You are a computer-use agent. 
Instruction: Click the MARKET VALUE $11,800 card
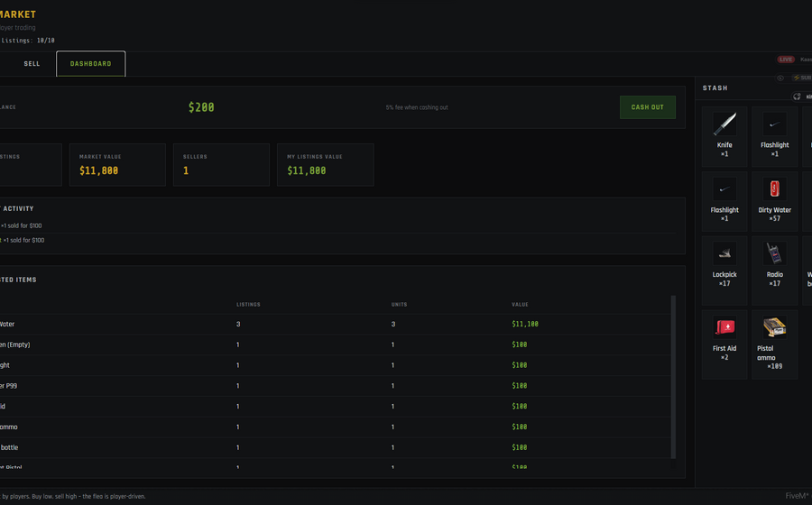pyautogui.click(x=117, y=164)
